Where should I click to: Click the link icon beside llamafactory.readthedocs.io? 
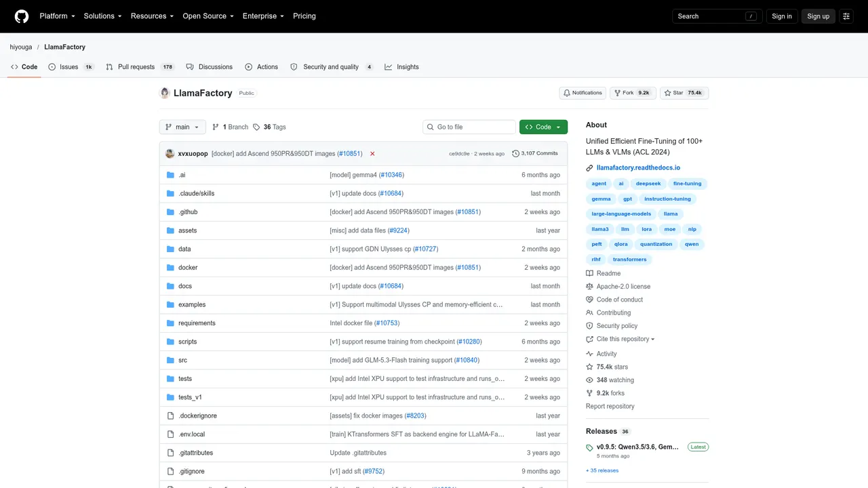[590, 168]
